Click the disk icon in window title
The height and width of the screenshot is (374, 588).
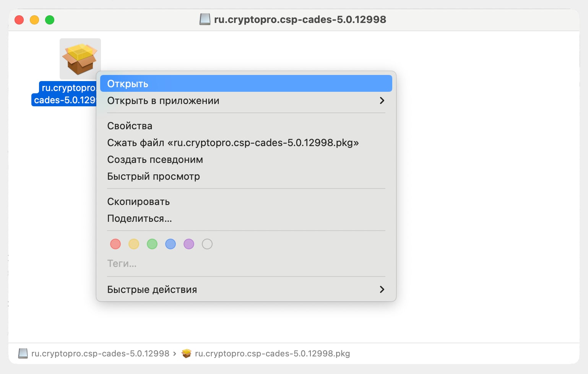[x=205, y=20]
